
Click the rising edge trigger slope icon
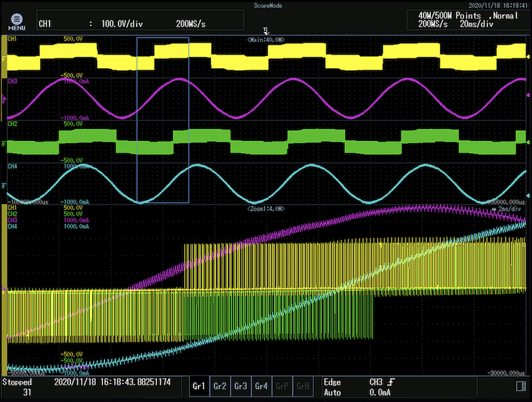pyautogui.click(x=391, y=382)
